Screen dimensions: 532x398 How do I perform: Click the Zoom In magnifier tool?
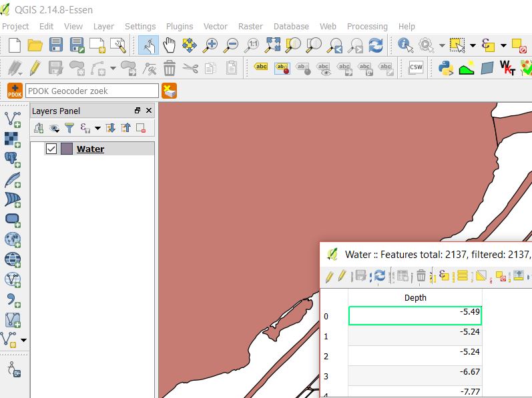pyautogui.click(x=211, y=45)
